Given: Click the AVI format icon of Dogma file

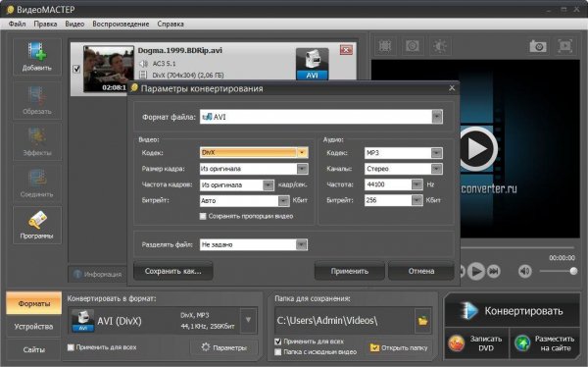Looking at the screenshot, I should pos(312,64).
